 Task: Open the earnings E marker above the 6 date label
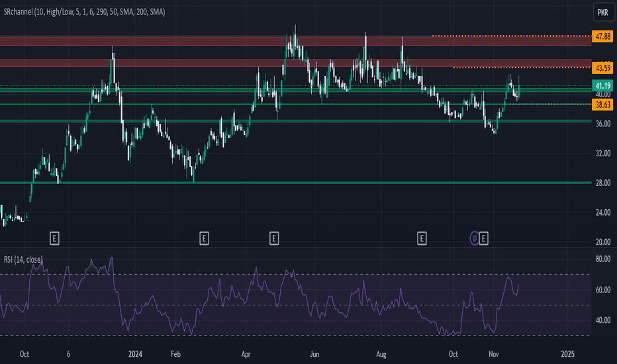(54, 238)
